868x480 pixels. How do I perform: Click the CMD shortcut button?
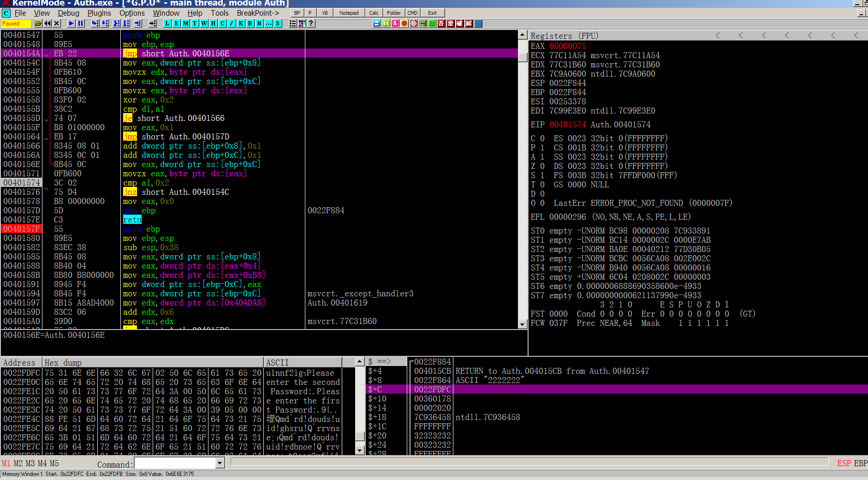(x=412, y=13)
